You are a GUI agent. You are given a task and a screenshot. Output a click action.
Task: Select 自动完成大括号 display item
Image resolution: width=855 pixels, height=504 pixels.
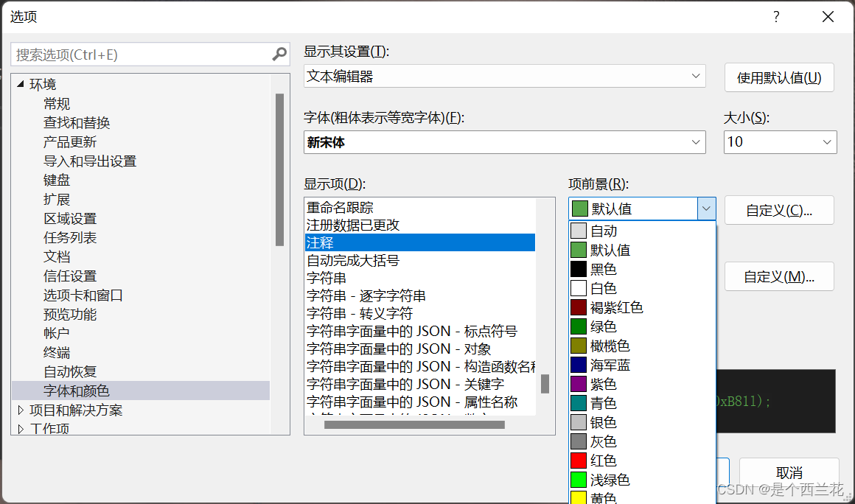[420, 260]
